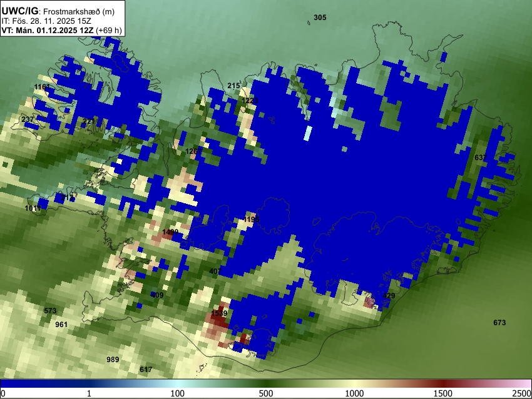Click the map value 237
The width and height of the screenshot is (532, 399).
coord(28,119)
